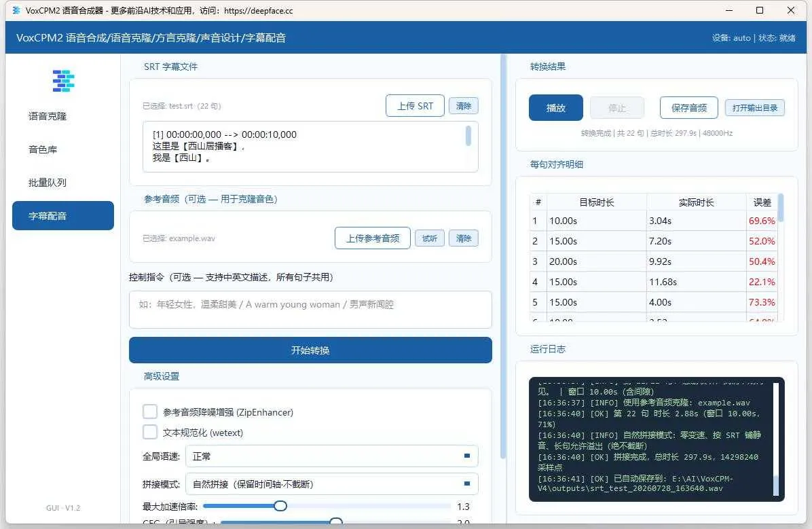Click the SRT preview box scrollbar

pos(468,136)
